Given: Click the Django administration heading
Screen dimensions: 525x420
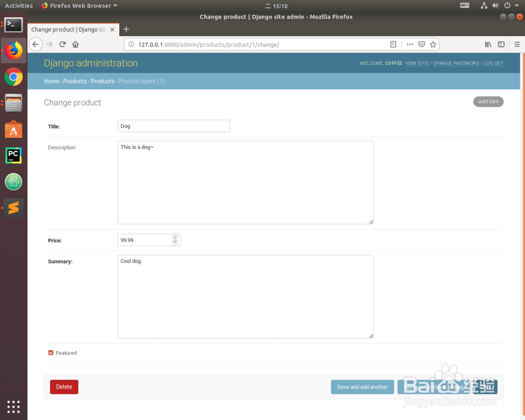Looking at the screenshot, I should pos(91,64).
